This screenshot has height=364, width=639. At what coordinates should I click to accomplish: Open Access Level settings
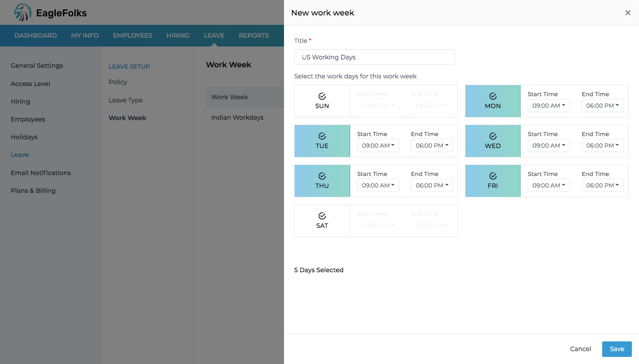point(30,84)
